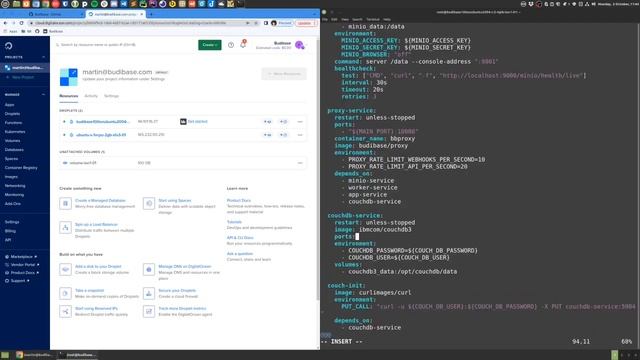640x360 pixels.
Task: Close the active DigitalOcean browser tab
Action: click(142, 14)
